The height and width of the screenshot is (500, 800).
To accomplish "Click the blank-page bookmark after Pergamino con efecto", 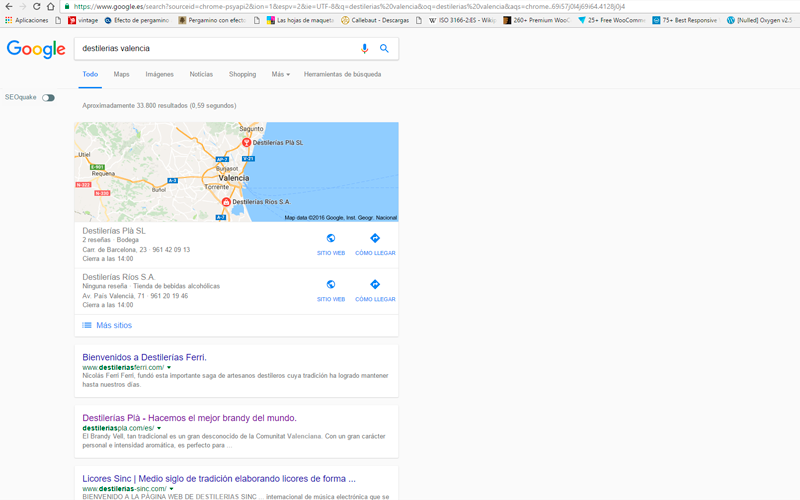I will click(x=257, y=20).
